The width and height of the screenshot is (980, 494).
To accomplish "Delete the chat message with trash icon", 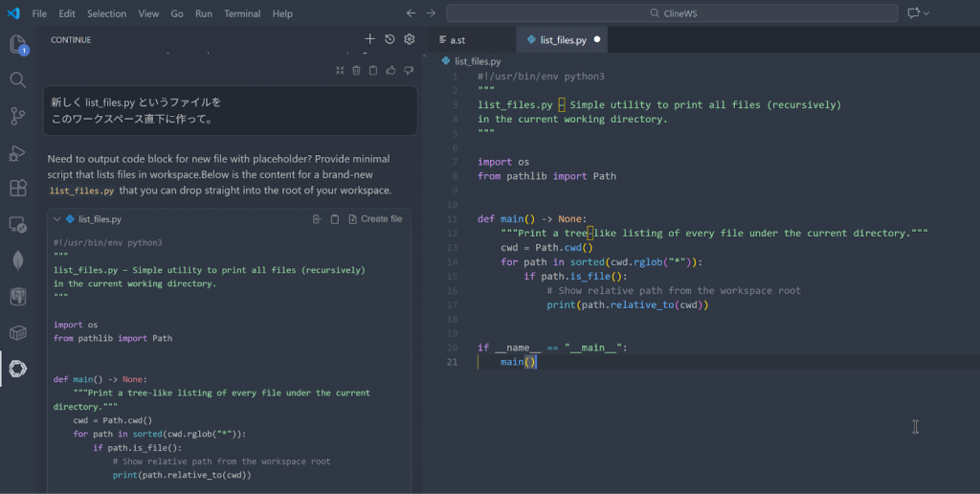I will (356, 70).
